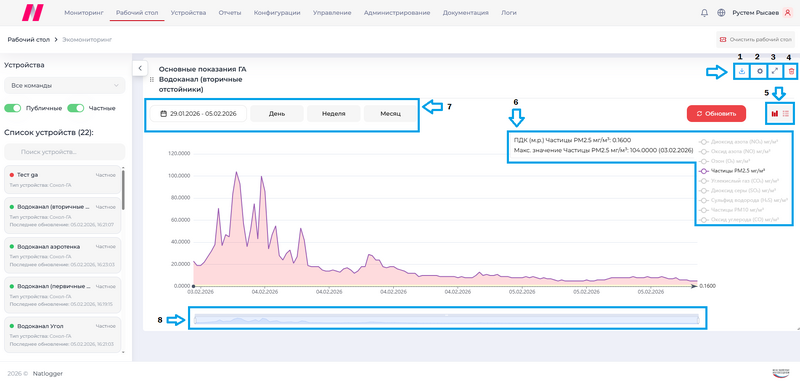The width and height of the screenshot is (800, 384).
Task: Click the device list scrollbar
Action: tap(123, 190)
